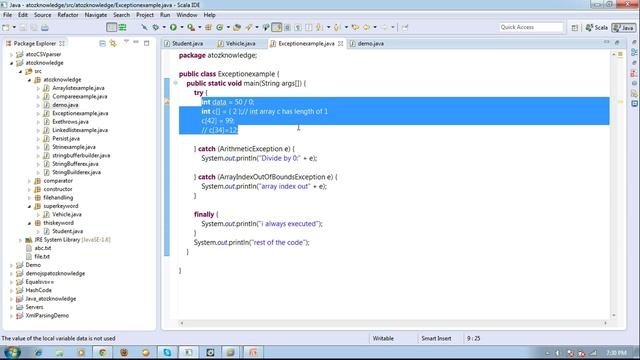Click the Back navigation arrow icon

click(367, 27)
